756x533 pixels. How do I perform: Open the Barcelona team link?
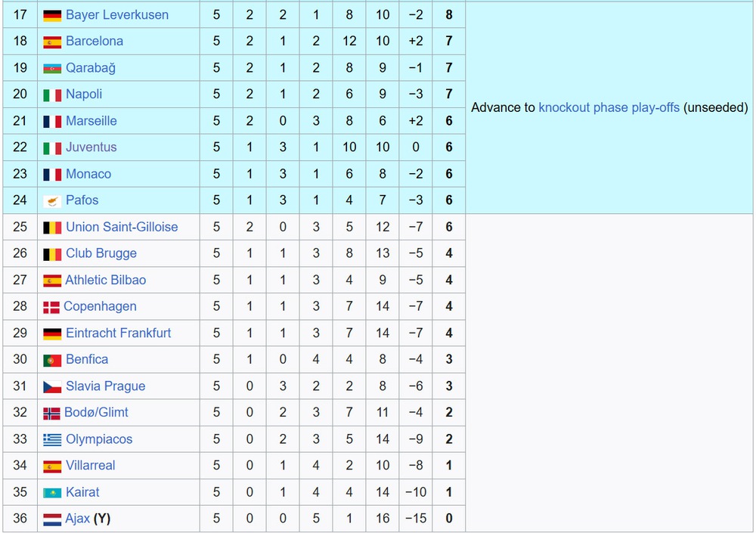pyautogui.click(x=94, y=42)
